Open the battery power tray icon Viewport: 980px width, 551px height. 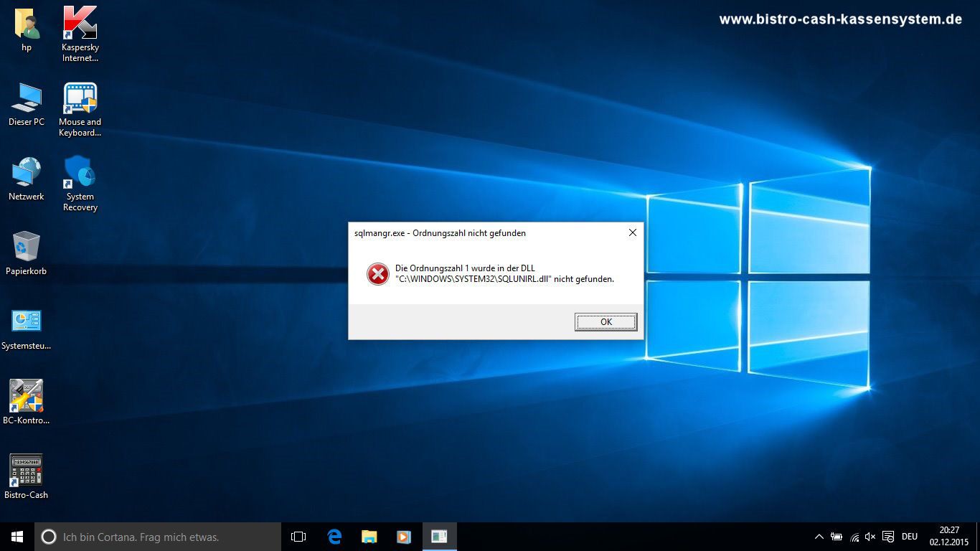[x=837, y=537]
